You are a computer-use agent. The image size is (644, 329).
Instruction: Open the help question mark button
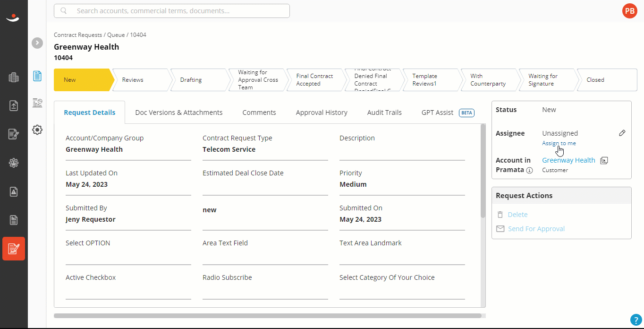pyautogui.click(x=636, y=320)
